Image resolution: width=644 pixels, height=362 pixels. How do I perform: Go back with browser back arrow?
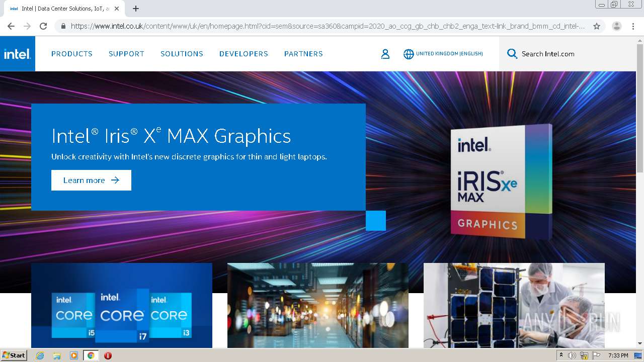pos(11,26)
